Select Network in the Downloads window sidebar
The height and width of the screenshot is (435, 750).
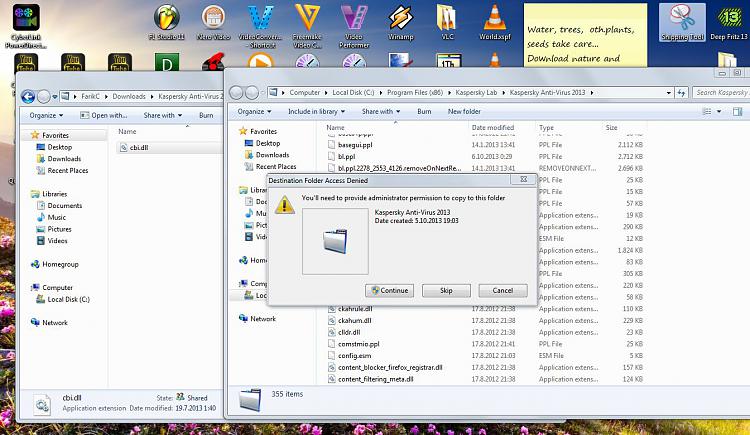click(55, 323)
